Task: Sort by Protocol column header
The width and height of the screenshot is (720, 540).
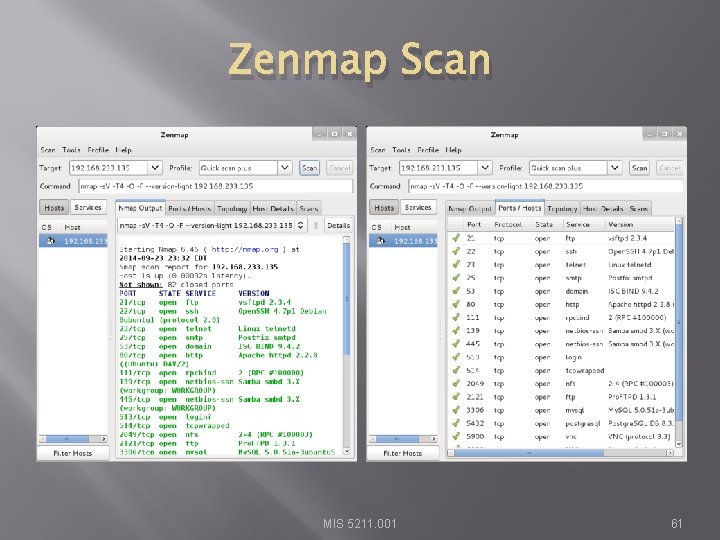Action: tap(508, 225)
